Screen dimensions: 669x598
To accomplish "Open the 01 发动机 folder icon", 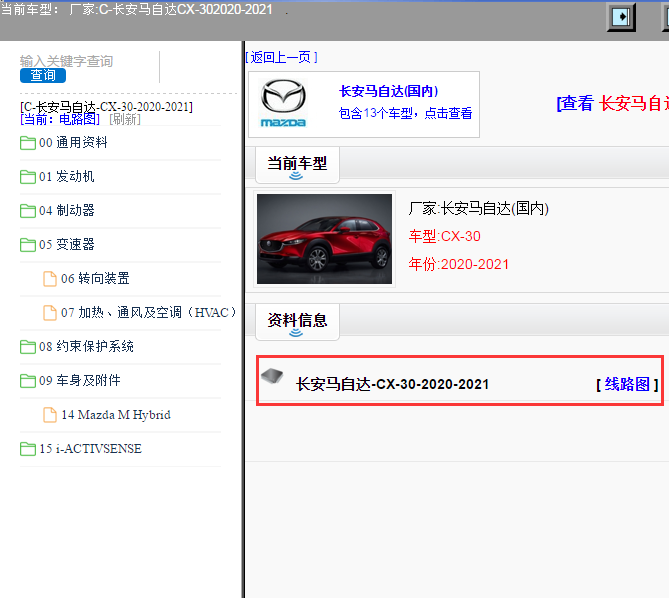I will [28, 177].
